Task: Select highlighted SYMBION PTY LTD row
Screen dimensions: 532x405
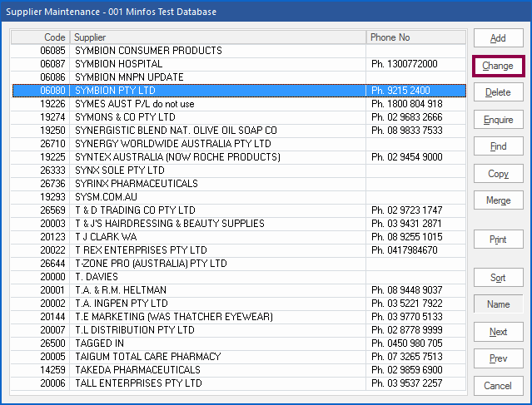Action: 238,91
